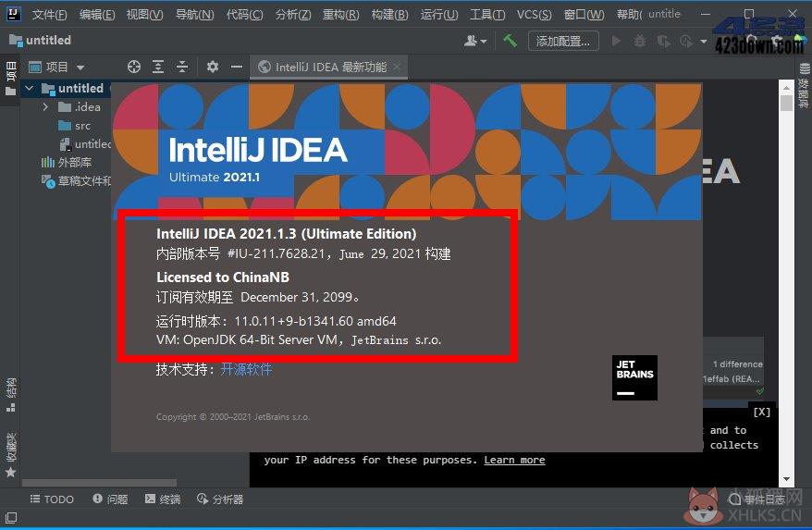Open the dropdown arrow after profiler icon
The height and width of the screenshot is (530, 812).
tap(703, 41)
